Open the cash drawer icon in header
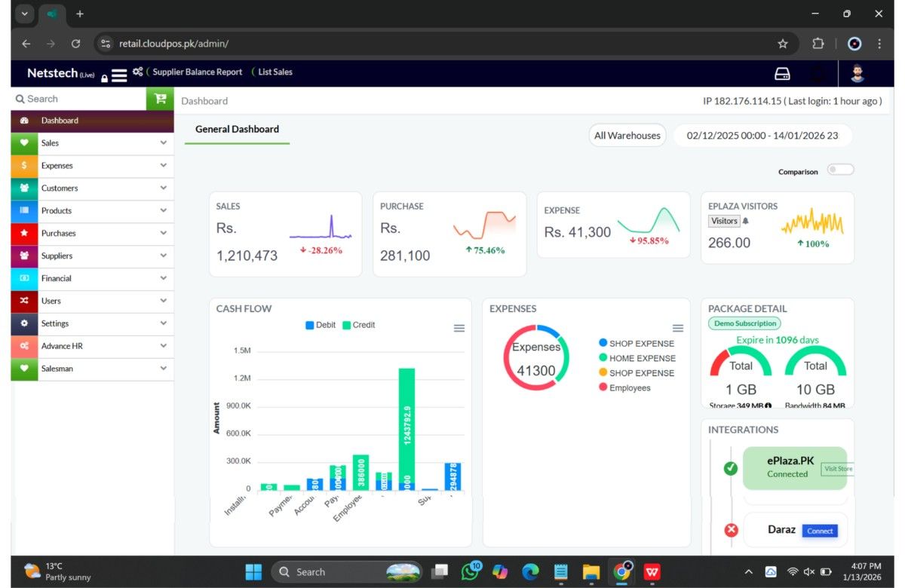The width and height of the screenshot is (905, 588). 783,74
